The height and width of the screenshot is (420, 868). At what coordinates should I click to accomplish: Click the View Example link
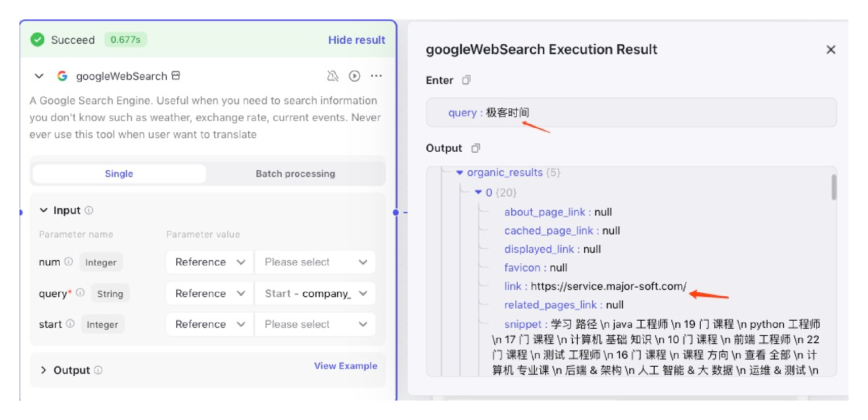click(x=345, y=366)
